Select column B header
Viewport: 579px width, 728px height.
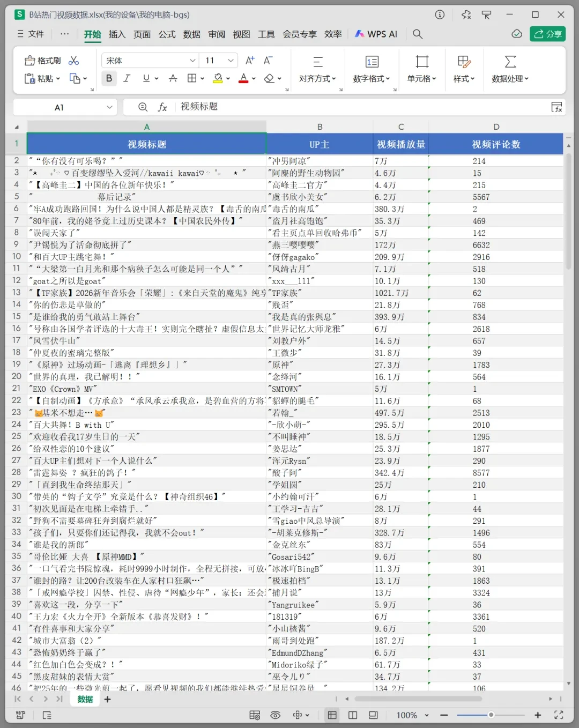(x=320, y=127)
